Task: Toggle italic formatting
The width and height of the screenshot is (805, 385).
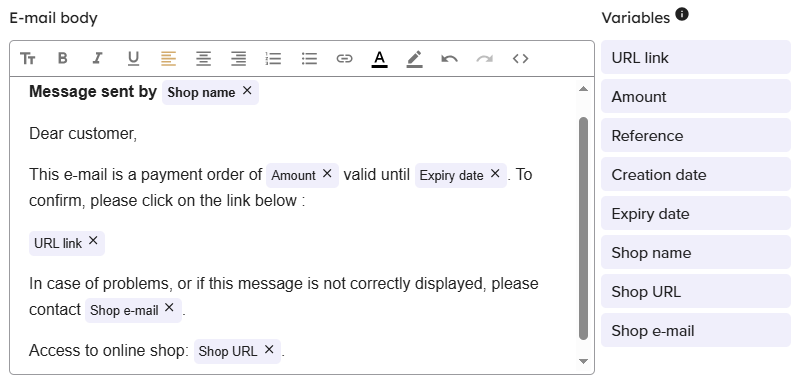Action: click(x=98, y=59)
